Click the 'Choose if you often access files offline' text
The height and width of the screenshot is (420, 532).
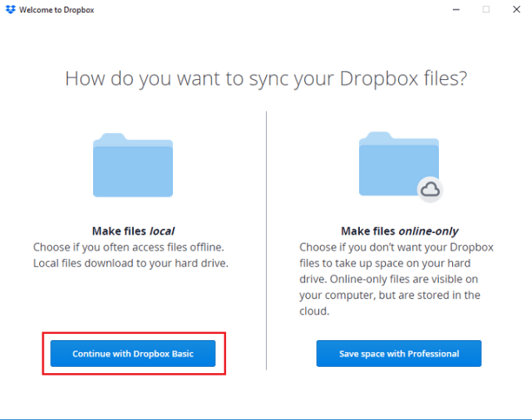(128, 247)
